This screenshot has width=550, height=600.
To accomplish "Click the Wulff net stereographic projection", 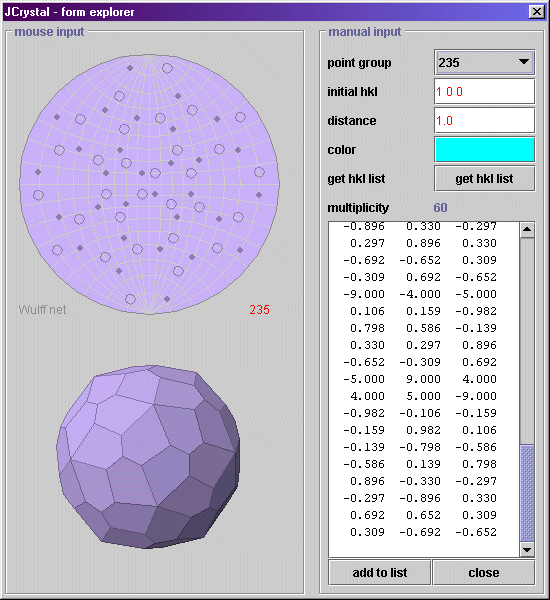I will click(x=149, y=184).
